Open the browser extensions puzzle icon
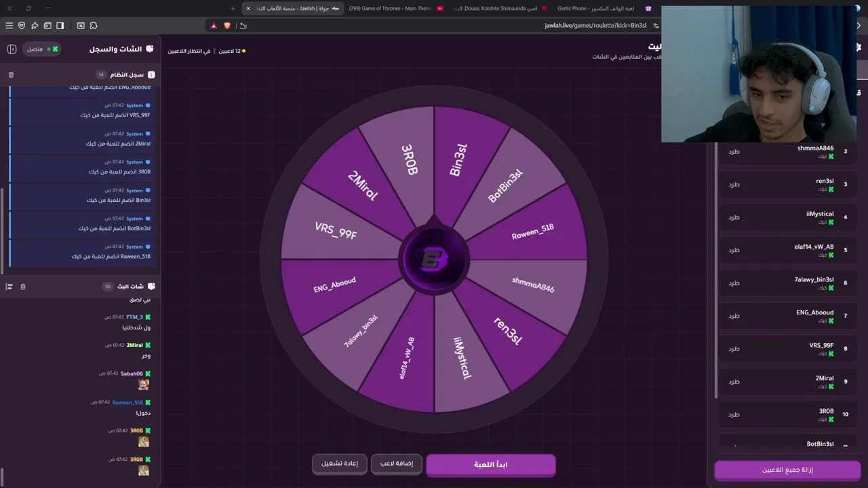The width and height of the screenshot is (868, 488). [94, 26]
